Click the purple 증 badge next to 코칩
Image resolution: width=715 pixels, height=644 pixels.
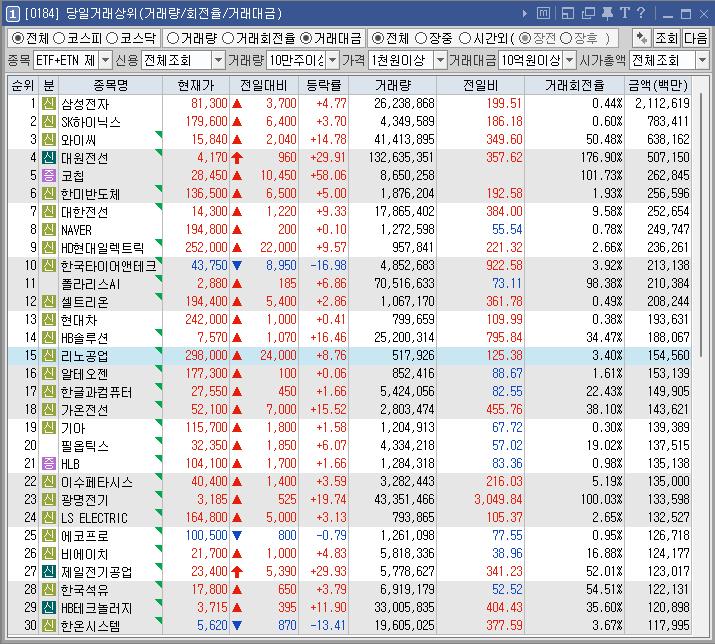[x=49, y=176]
